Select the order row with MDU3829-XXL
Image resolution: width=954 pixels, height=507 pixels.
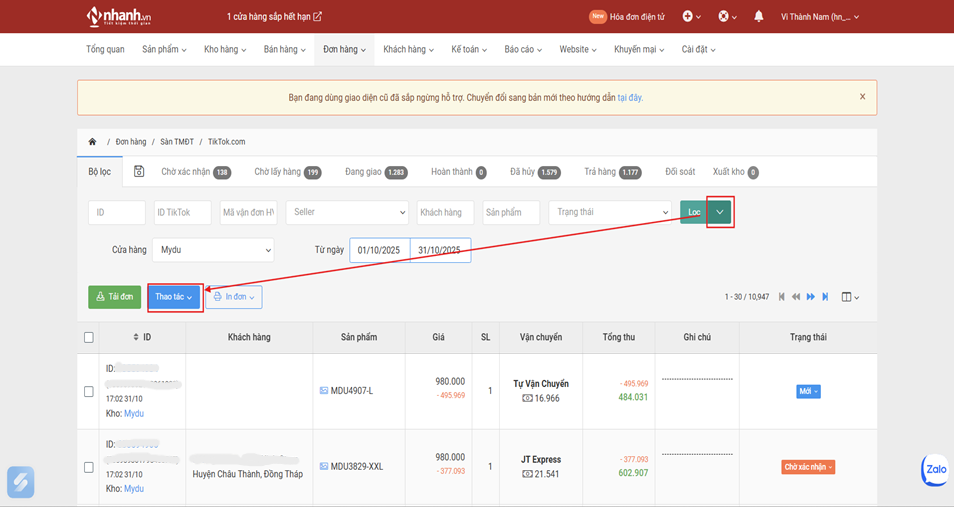[89, 467]
